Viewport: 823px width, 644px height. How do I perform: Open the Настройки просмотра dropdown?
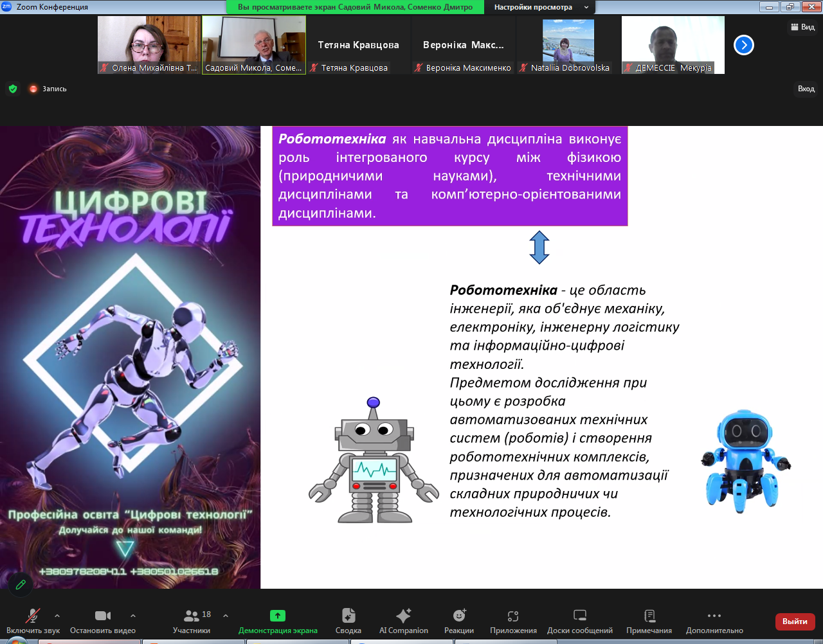[539, 7]
